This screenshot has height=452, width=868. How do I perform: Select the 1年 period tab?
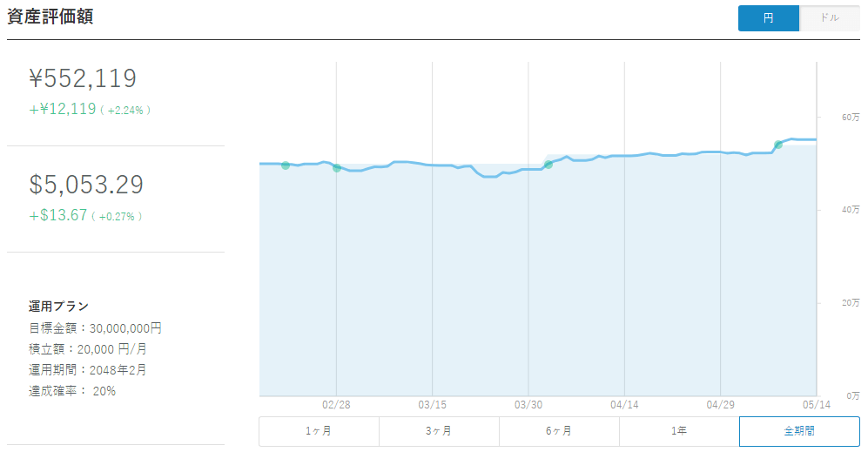(679, 431)
